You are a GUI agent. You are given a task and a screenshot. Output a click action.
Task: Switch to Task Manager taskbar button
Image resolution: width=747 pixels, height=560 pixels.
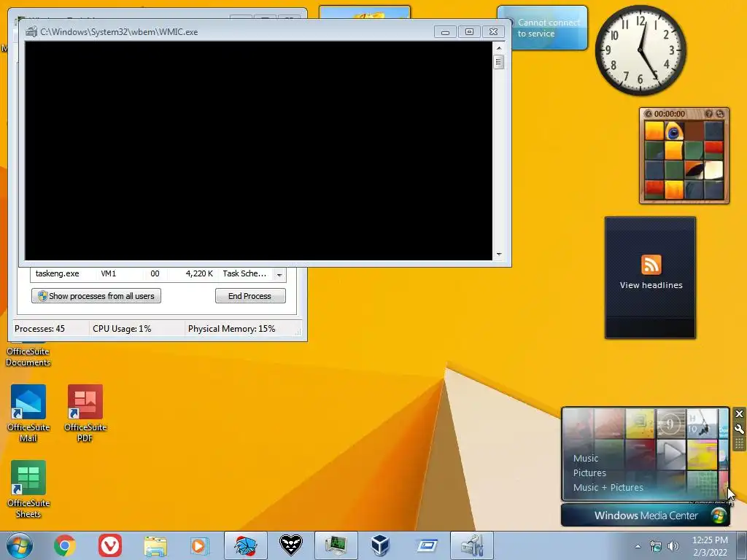(x=336, y=545)
